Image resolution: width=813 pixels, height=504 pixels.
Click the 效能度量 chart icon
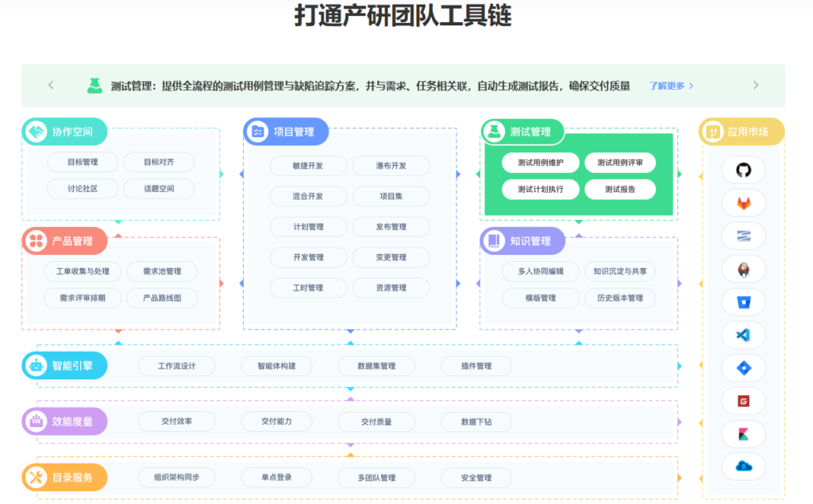click(37, 421)
